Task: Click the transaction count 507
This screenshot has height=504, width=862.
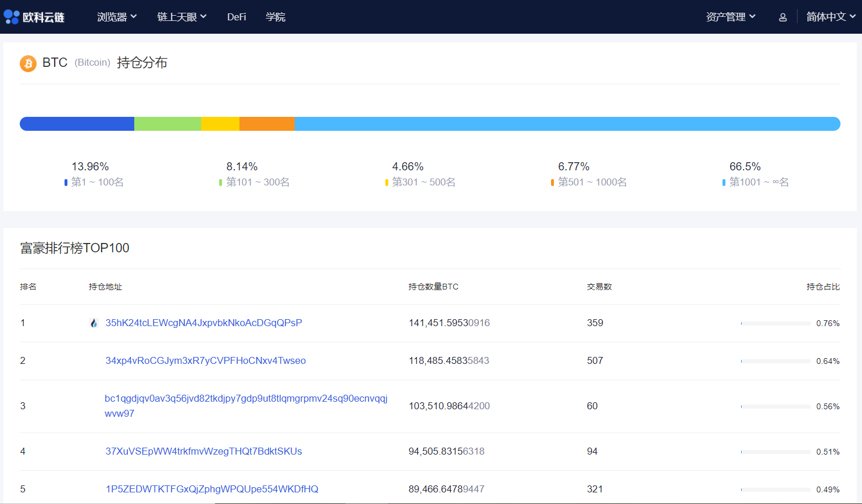Action: pyautogui.click(x=595, y=360)
